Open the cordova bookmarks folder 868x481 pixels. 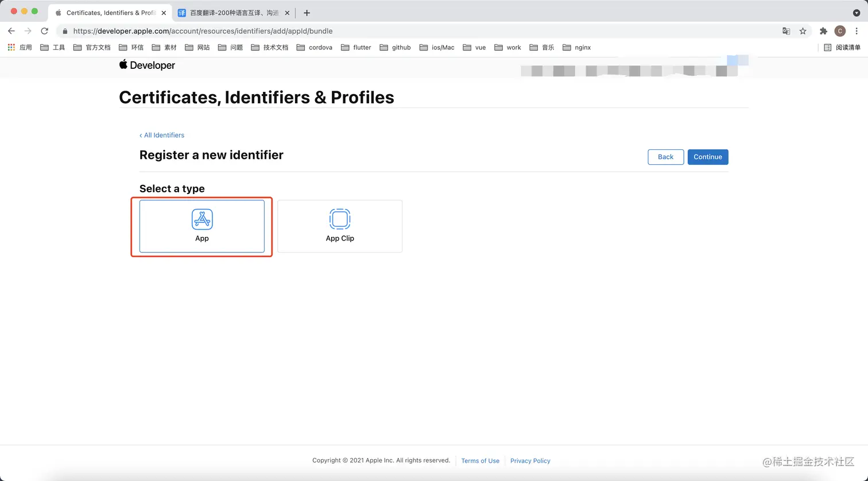tap(315, 48)
